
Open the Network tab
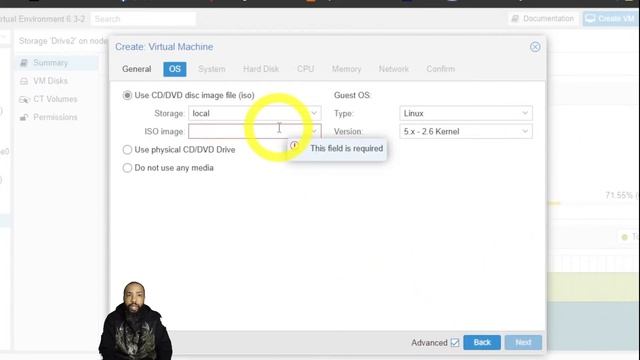pyautogui.click(x=393, y=69)
